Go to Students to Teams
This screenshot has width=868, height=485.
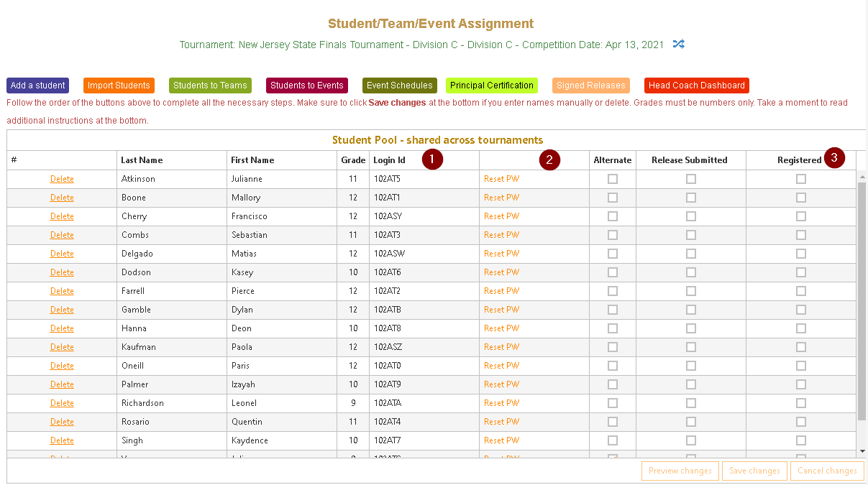pos(210,86)
